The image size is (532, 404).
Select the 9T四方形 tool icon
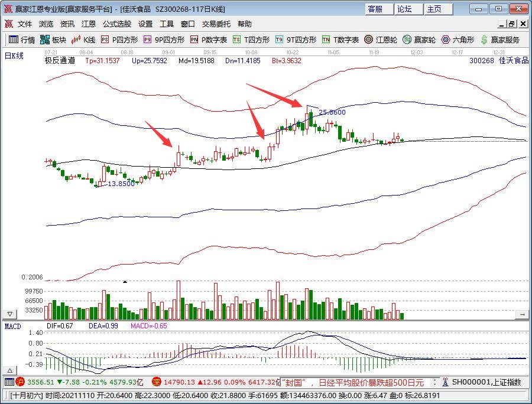[x=279, y=40]
